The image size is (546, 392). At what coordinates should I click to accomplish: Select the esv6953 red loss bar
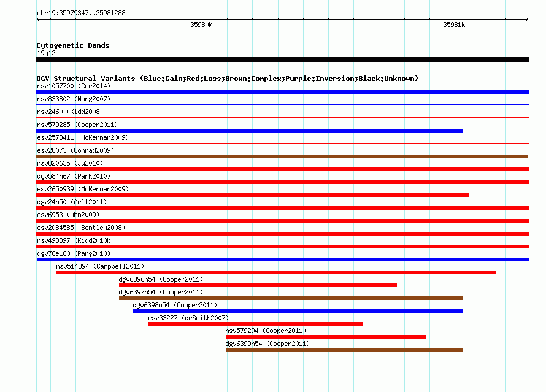coord(282,221)
